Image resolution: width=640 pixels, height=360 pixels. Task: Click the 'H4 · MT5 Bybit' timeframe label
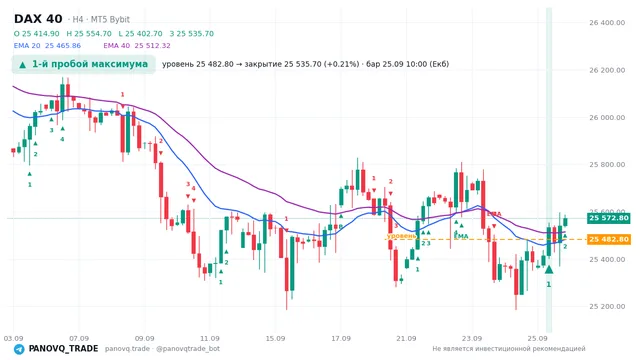click(99, 19)
